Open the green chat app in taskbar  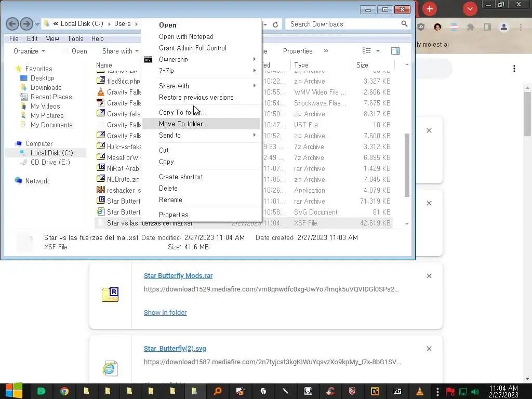coord(42,391)
